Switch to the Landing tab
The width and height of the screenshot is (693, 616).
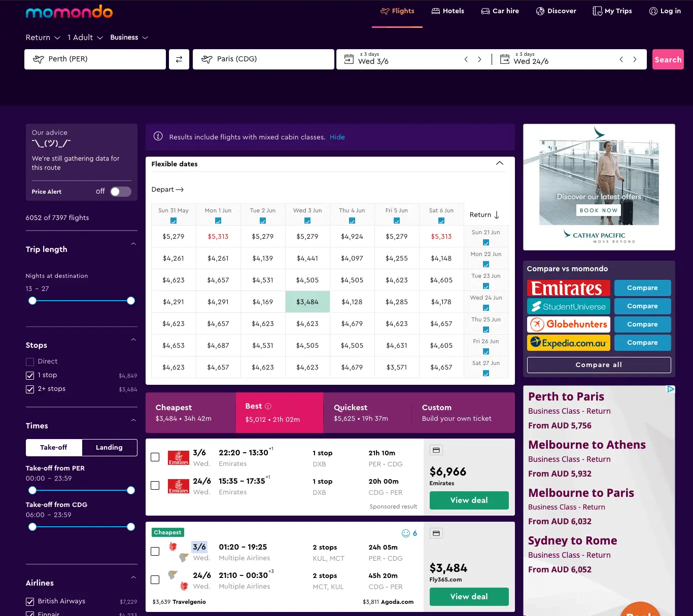pyautogui.click(x=109, y=447)
